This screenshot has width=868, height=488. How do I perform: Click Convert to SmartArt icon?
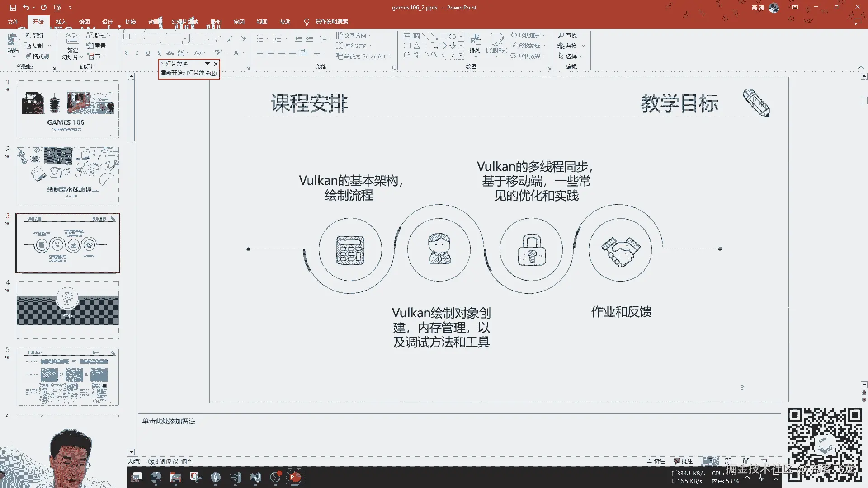[340, 56]
